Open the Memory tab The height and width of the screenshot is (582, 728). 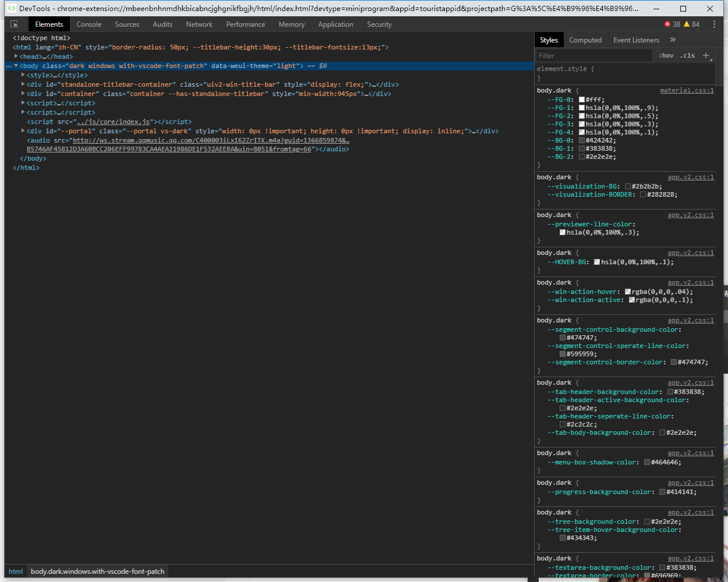292,24
